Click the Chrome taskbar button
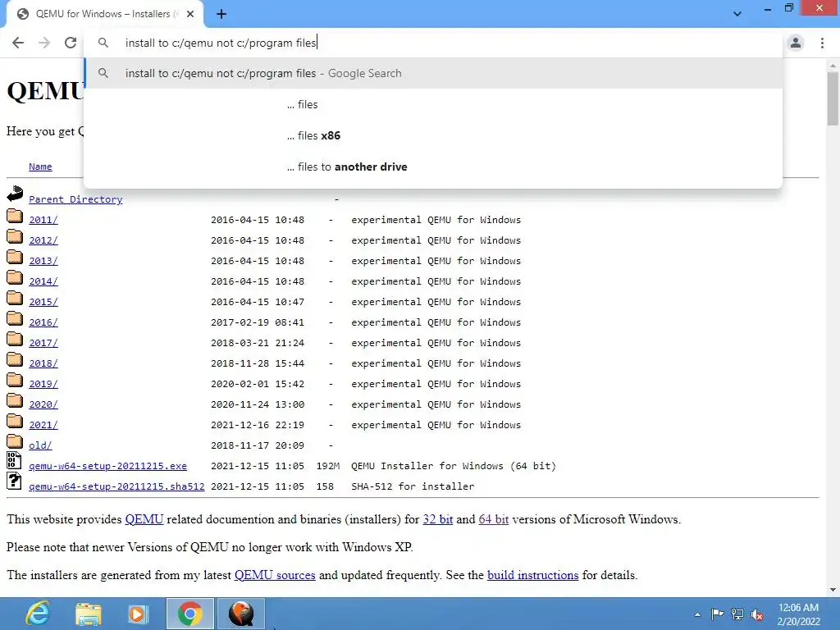This screenshot has width=840, height=630. pyautogui.click(x=190, y=614)
